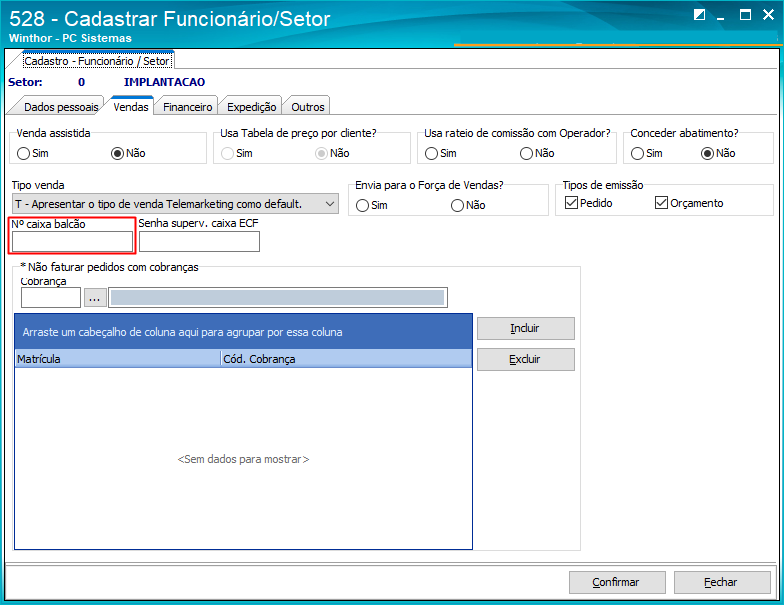The height and width of the screenshot is (605, 784).
Task: Click the Cobrança code input field
Action: [50, 298]
